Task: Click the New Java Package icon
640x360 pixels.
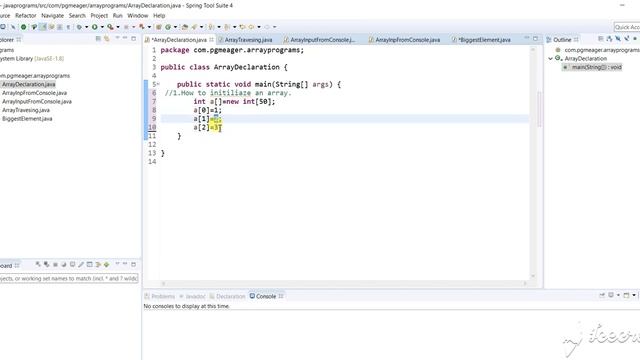Action: (158, 27)
